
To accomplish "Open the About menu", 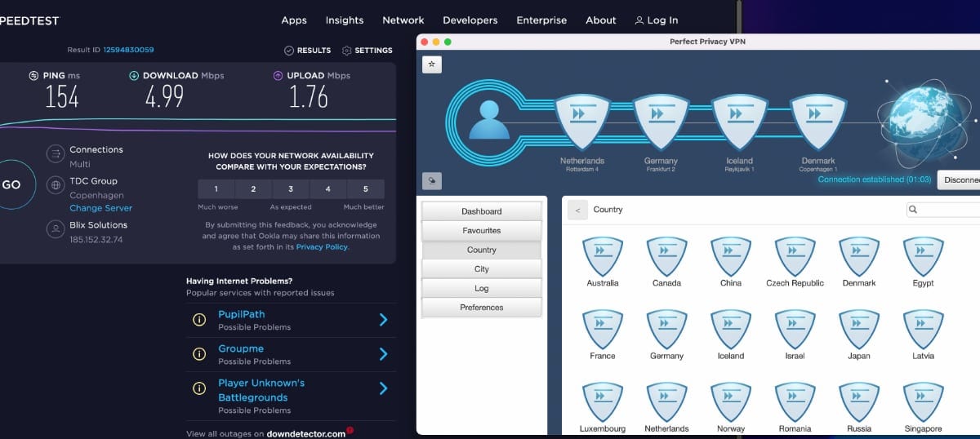I will 601,20.
